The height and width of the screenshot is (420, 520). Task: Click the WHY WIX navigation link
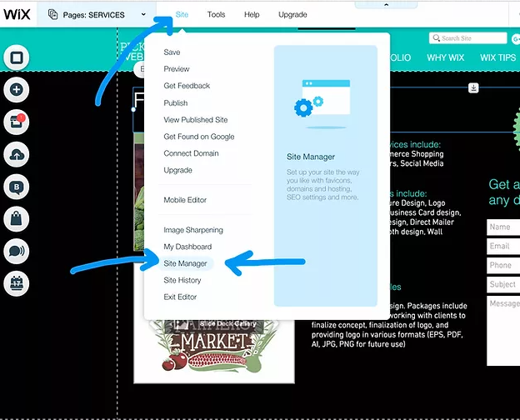pyautogui.click(x=445, y=57)
